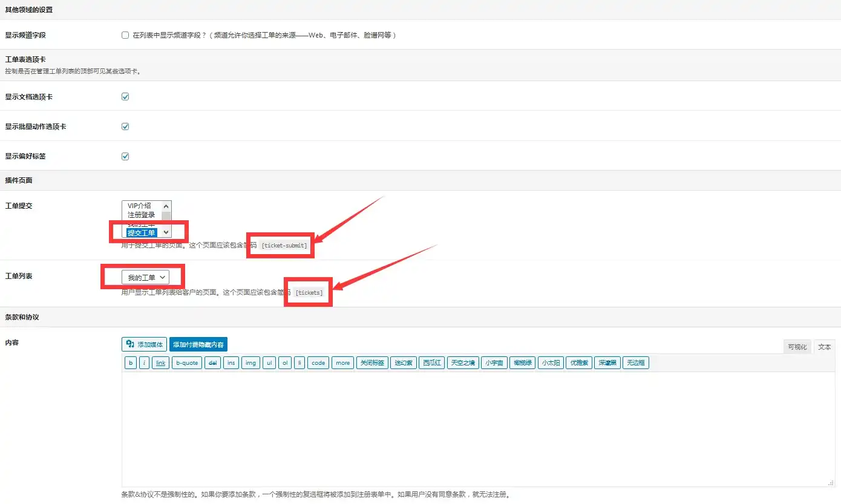Click the 天空之境 style button

[x=463, y=363]
